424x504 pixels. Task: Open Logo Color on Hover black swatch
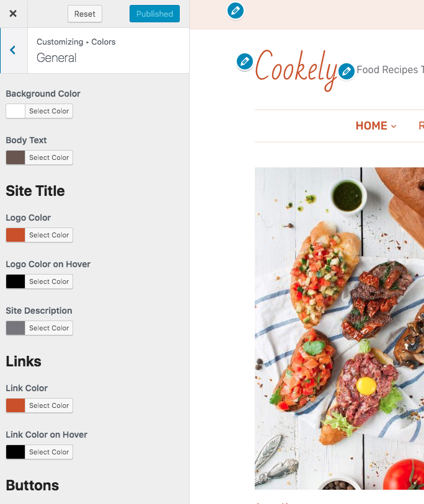pyautogui.click(x=15, y=282)
